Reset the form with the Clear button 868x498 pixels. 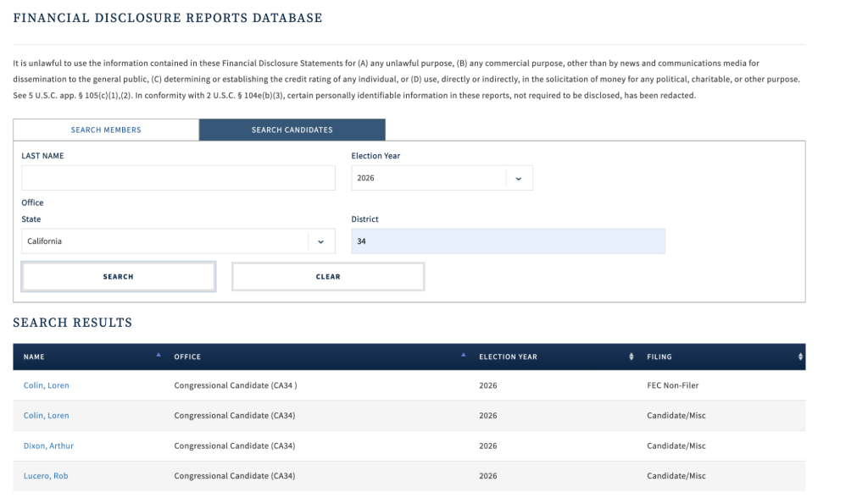pyautogui.click(x=328, y=277)
